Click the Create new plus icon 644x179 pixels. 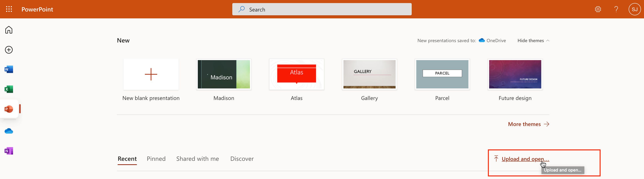(x=9, y=50)
